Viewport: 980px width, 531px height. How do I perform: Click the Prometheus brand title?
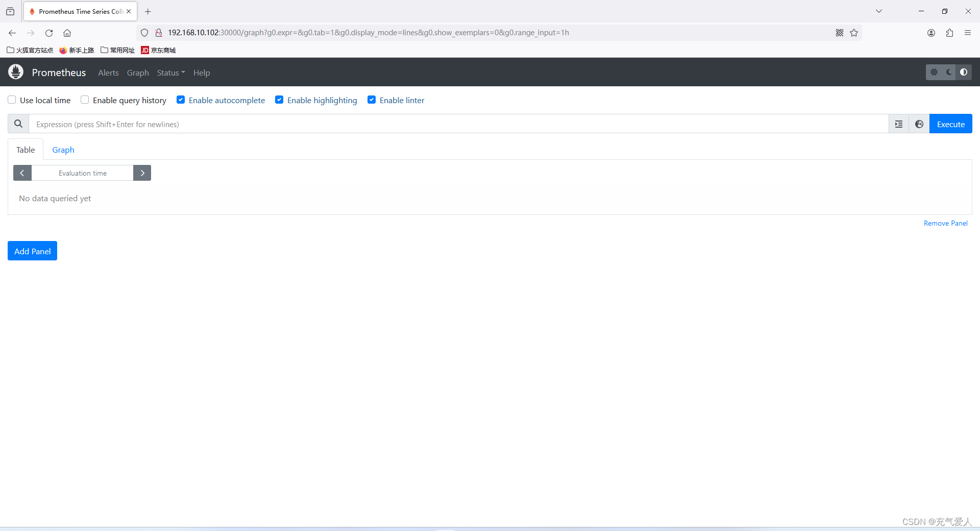coord(59,73)
